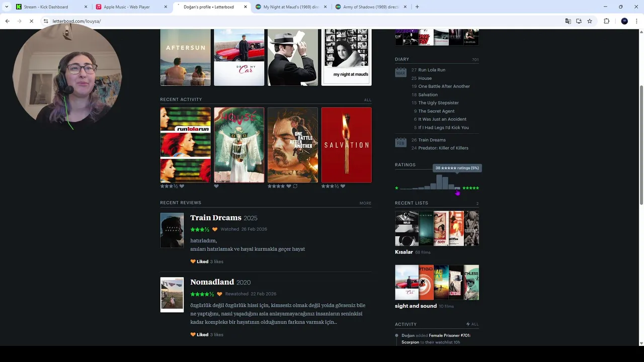Screen dimensions: 644x362
Task: Open MAR calendar icon in diary
Action: coord(400,72)
